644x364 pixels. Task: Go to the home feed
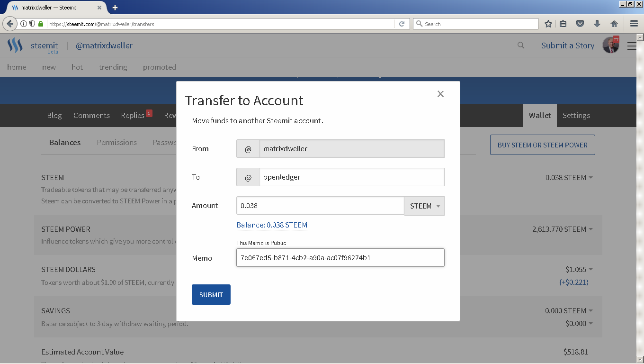17,67
